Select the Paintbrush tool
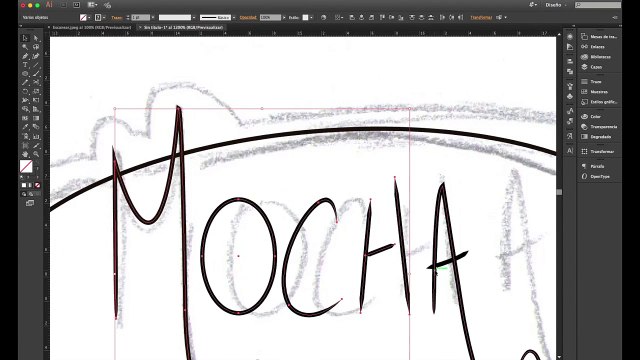 [36, 74]
